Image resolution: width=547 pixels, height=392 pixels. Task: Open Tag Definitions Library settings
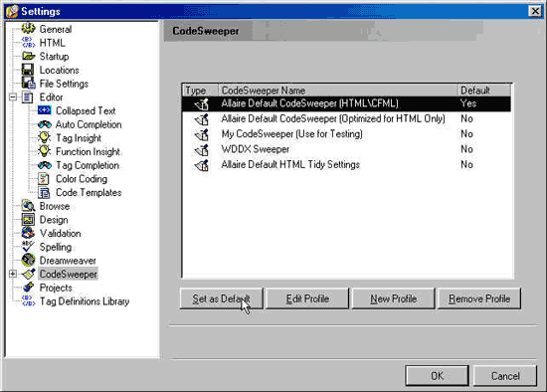(85, 301)
